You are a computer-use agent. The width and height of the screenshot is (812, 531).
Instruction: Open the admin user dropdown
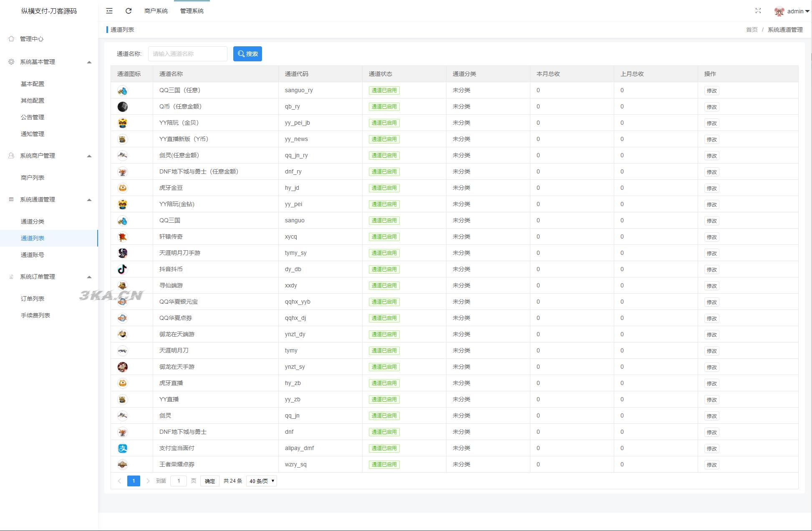point(798,11)
